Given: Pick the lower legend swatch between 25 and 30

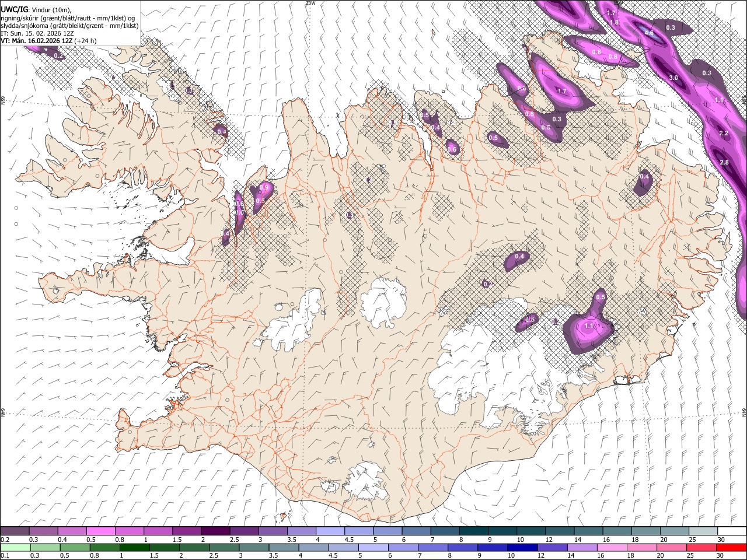Looking at the screenshot, I should [702, 547].
